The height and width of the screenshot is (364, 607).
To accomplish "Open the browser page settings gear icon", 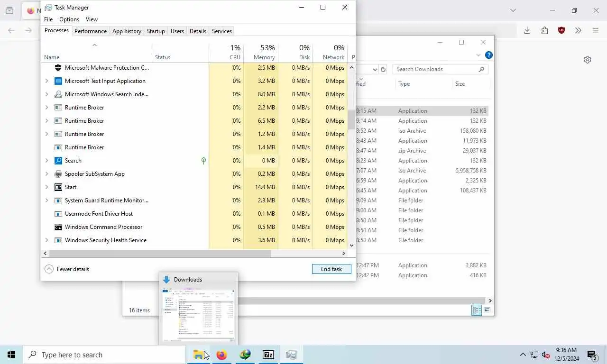I will tap(588, 60).
